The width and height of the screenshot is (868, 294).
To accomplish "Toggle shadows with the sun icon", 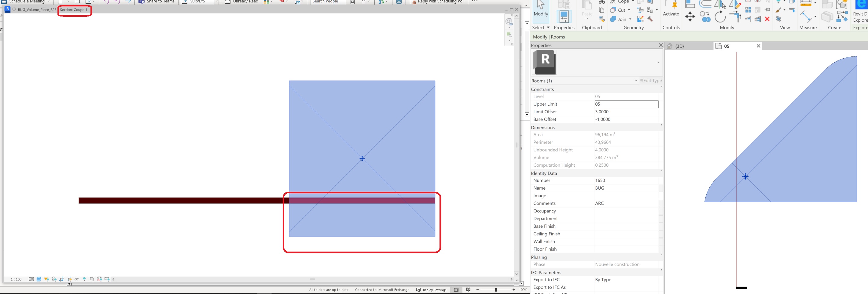I will click(x=46, y=279).
